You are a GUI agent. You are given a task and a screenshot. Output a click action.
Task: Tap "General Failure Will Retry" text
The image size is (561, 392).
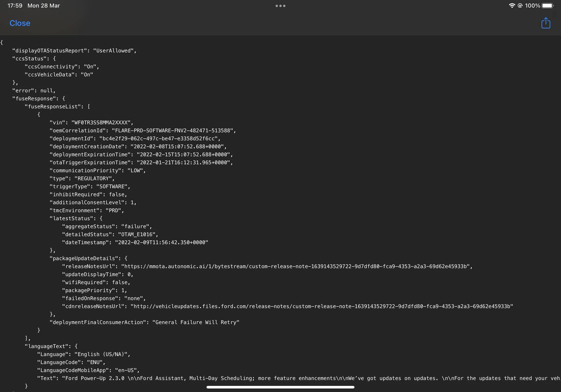coord(196,322)
